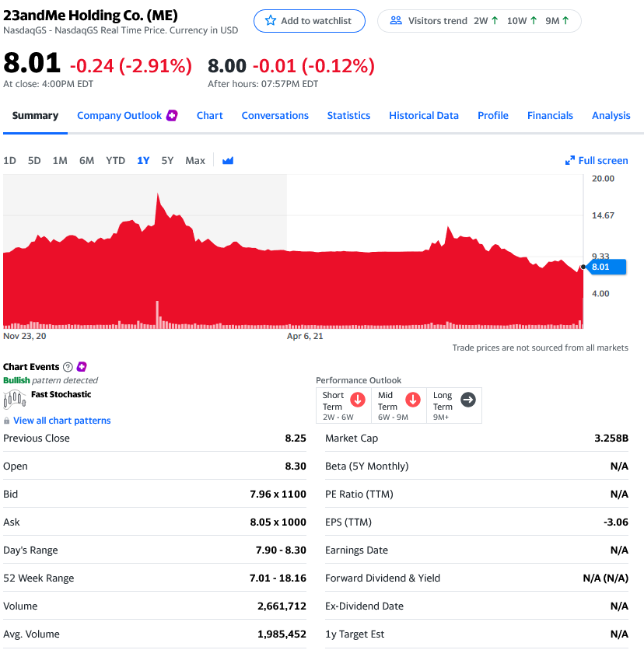Click the Ask value 8.05 x 1000
The height and width of the screenshot is (650, 644).
tap(278, 522)
